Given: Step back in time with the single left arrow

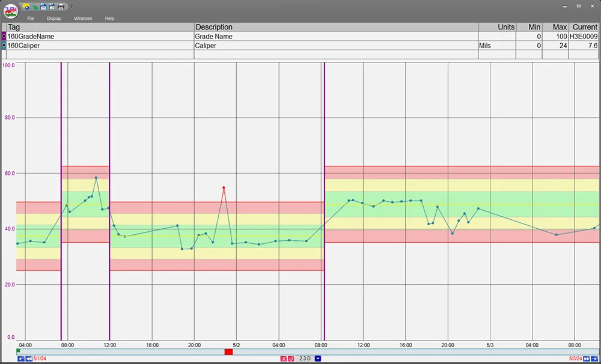Looking at the screenshot, I should 20,359.
